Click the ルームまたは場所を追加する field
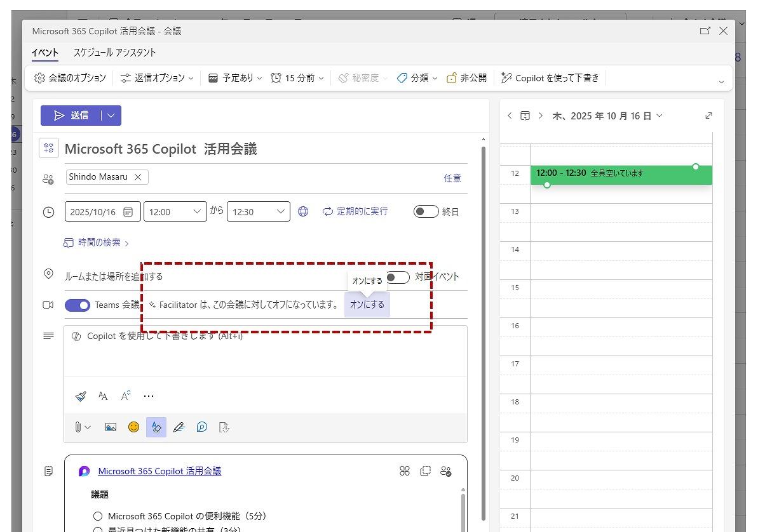 pyautogui.click(x=114, y=277)
